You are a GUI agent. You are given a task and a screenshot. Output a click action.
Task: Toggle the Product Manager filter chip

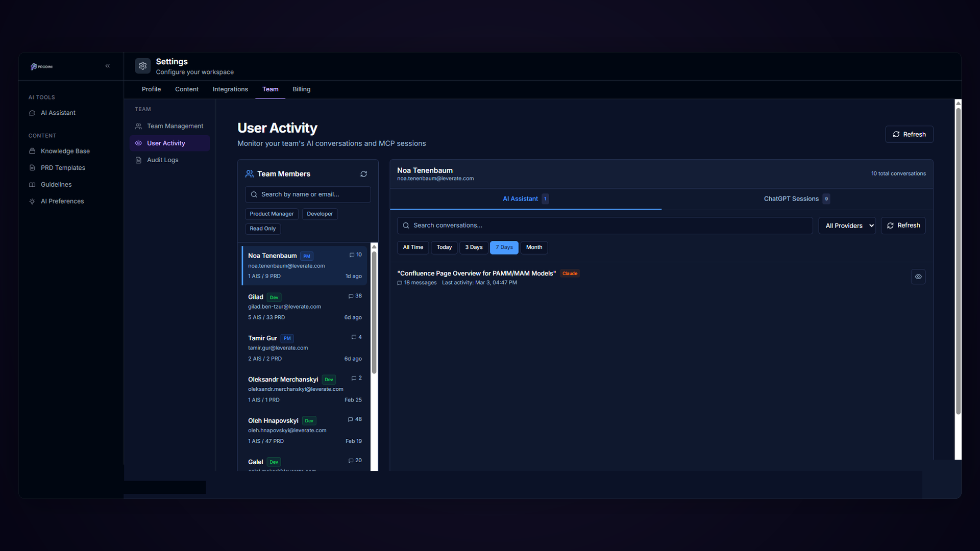pos(272,214)
